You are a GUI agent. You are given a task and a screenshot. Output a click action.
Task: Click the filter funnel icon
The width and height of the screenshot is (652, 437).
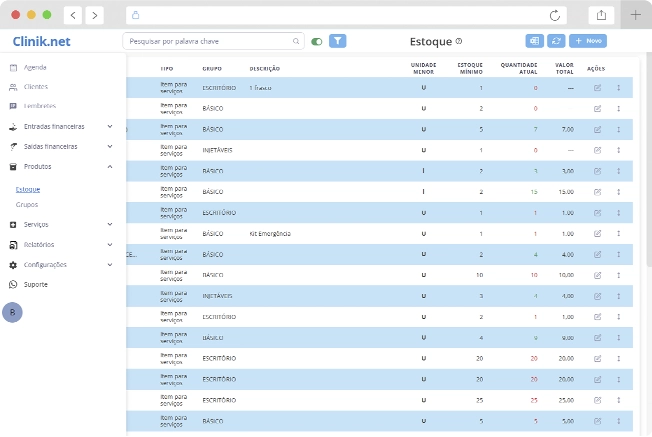338,41
